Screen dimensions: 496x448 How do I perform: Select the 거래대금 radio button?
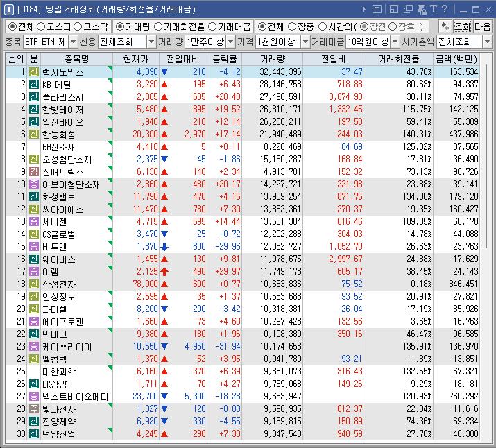point(212,26)
